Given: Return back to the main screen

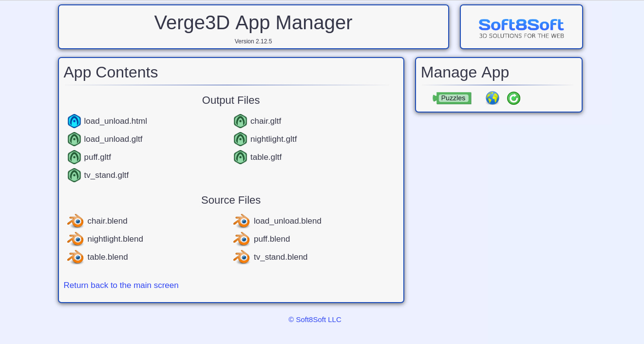Looking at the screenshot, I should click(x=121, y=285).
